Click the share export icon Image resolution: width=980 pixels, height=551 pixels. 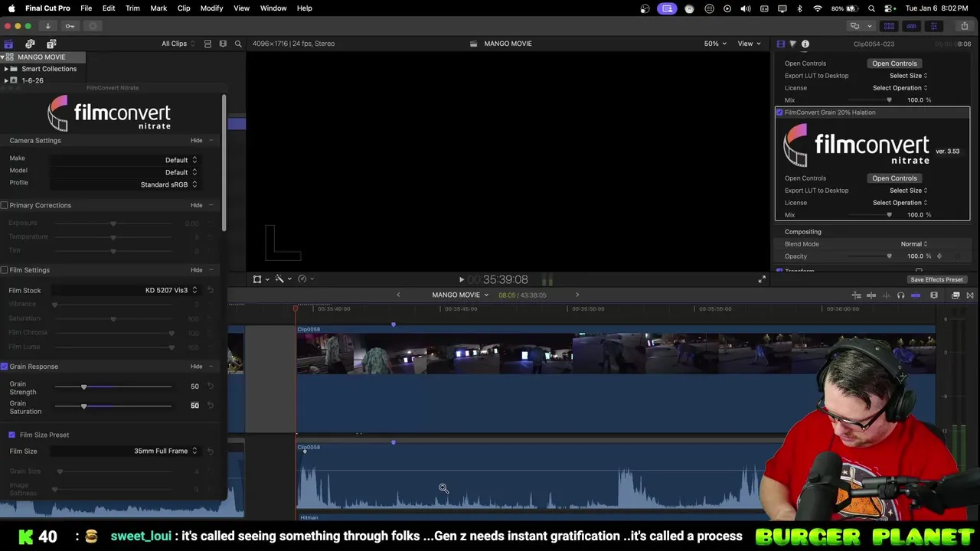964,26
